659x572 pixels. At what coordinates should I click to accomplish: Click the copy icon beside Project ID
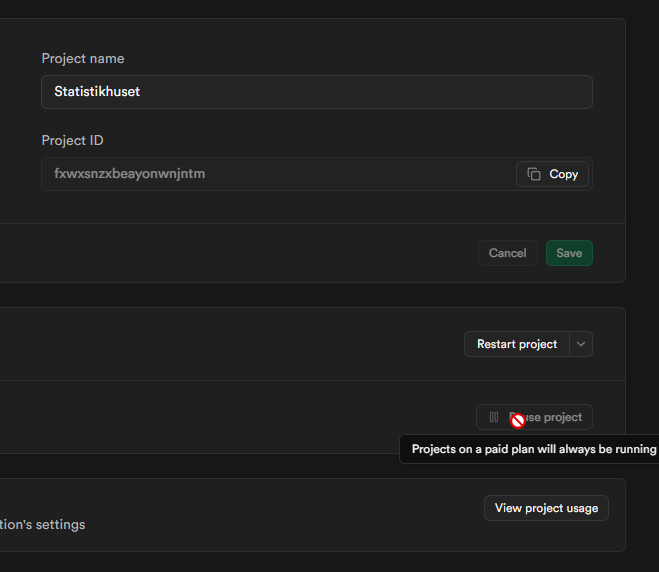[534, 174]
